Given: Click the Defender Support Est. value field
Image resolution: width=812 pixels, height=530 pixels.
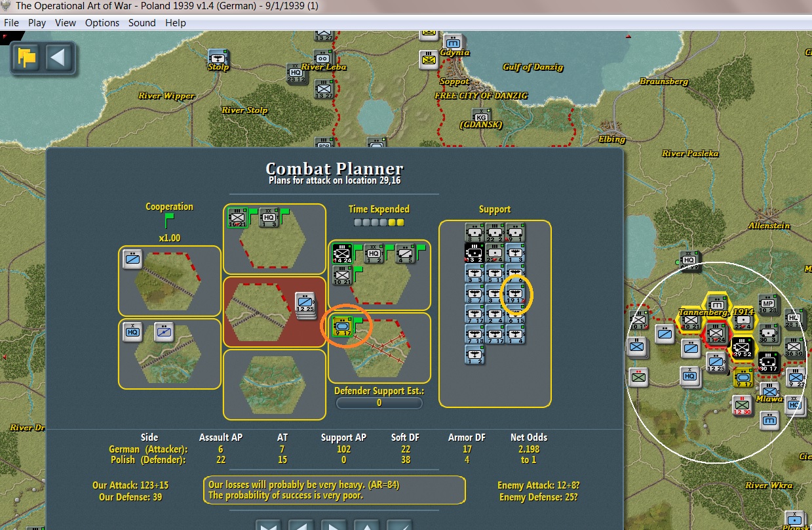Looking at the screenshot, I should [379, 403].
